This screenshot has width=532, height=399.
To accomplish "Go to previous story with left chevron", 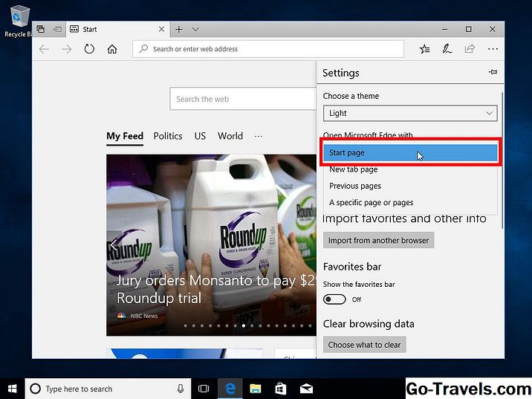I will 114,244.
